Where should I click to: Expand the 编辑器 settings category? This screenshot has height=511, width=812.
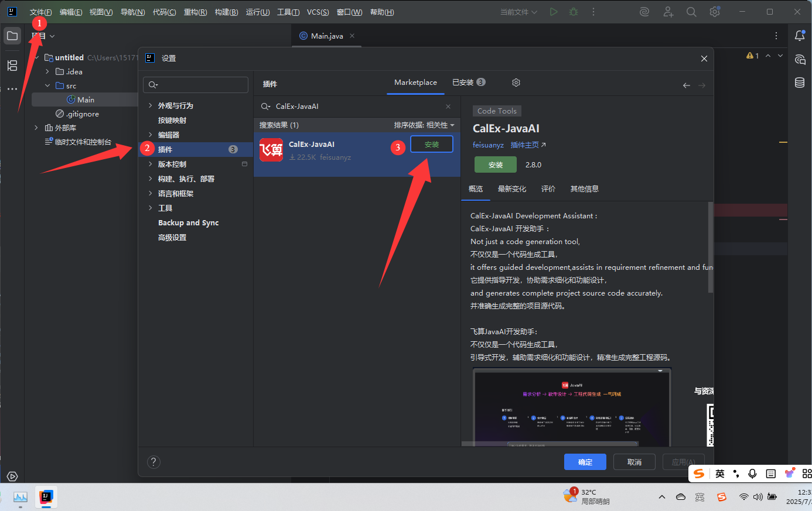(151, 135)
